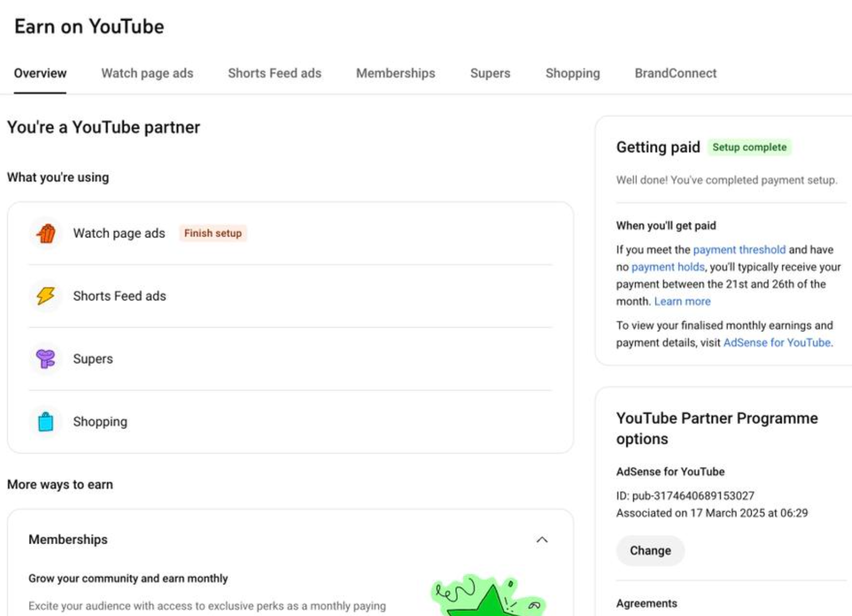Screen dimensions: 852x616
Task: Open the Shopping tab
Action: (572, 73)
